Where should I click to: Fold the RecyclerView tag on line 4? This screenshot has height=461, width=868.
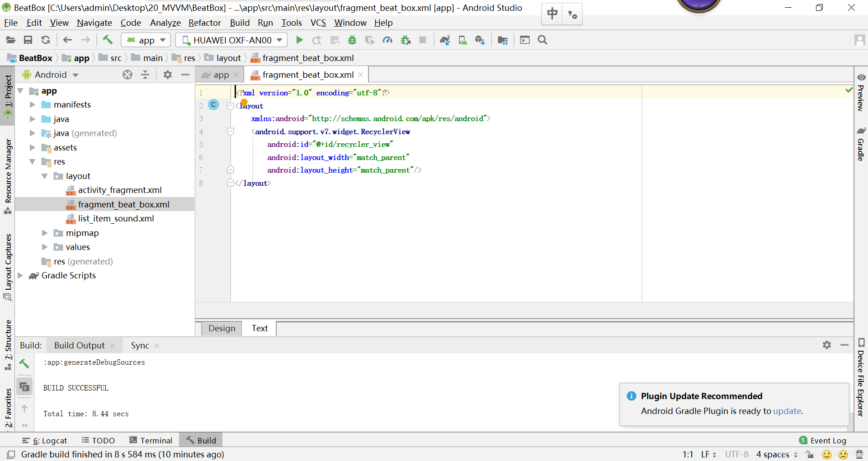(231, 132)
